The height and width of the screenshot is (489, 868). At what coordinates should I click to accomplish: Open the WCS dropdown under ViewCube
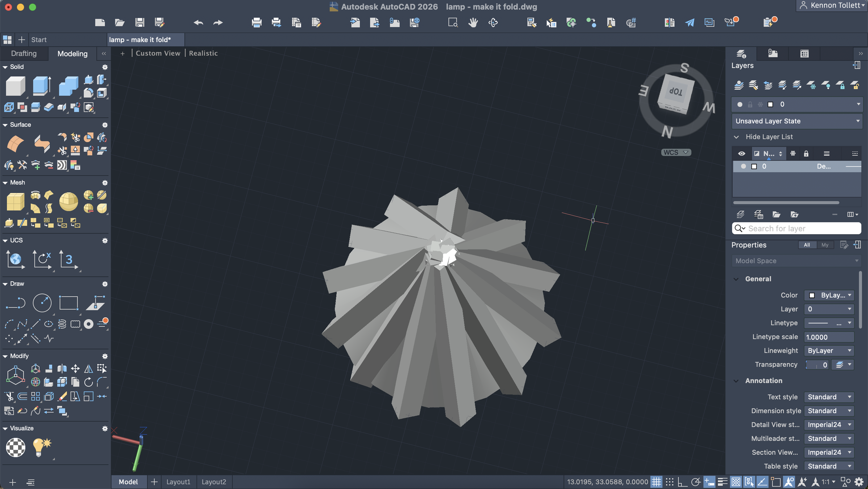coord(676,153)
